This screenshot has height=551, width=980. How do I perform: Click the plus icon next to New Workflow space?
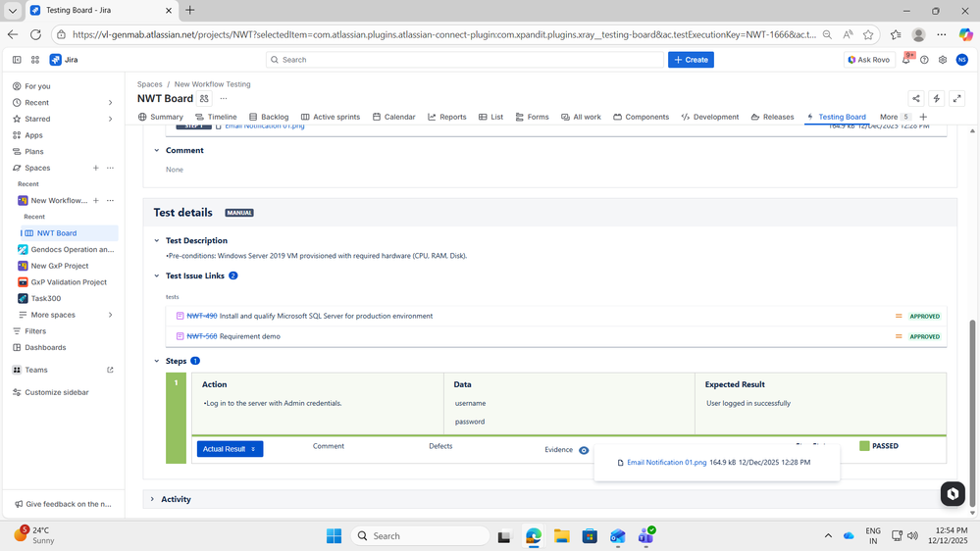95,201
